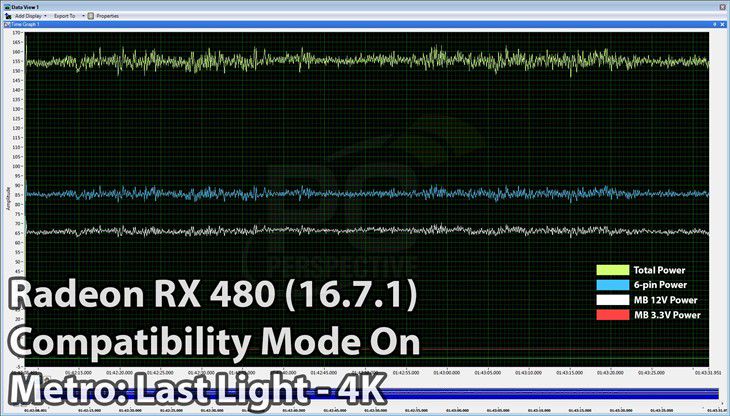Click the white MB 12V Power swatch
This screenshot has width=730, height=416.
coord(612,300)
